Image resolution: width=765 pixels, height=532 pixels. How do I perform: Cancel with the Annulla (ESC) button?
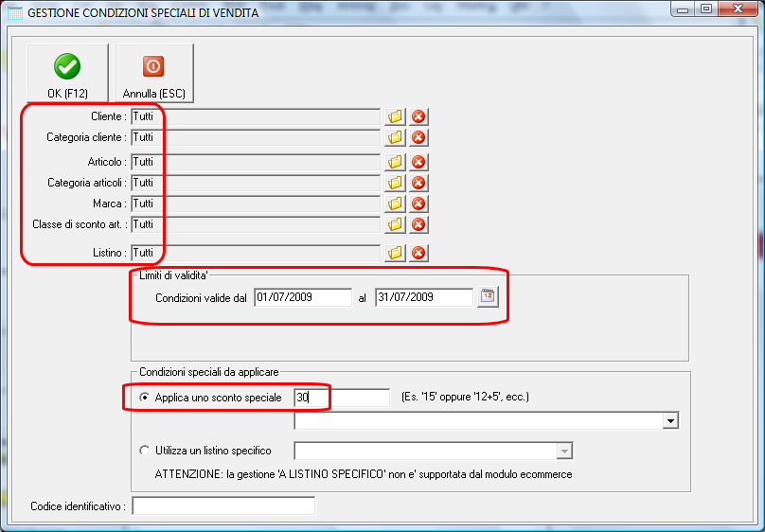(153, 73)
